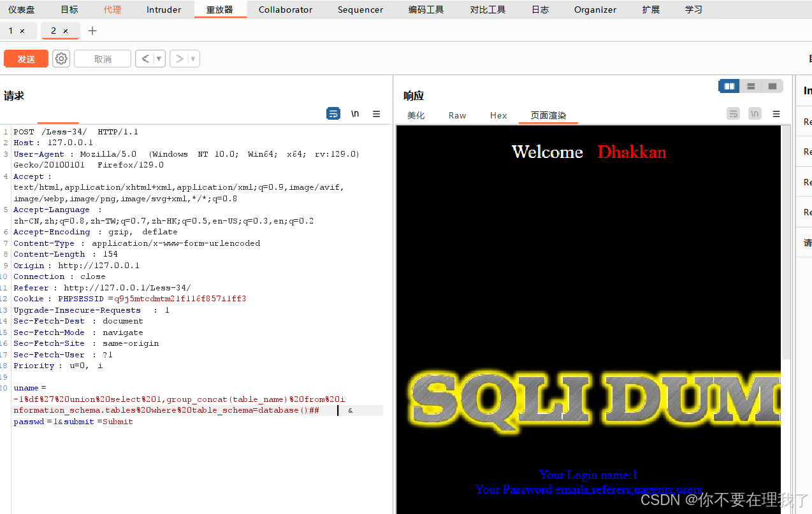Go forward to next request with right arrow
Viewport: 812px width, 514px height.
180,59
